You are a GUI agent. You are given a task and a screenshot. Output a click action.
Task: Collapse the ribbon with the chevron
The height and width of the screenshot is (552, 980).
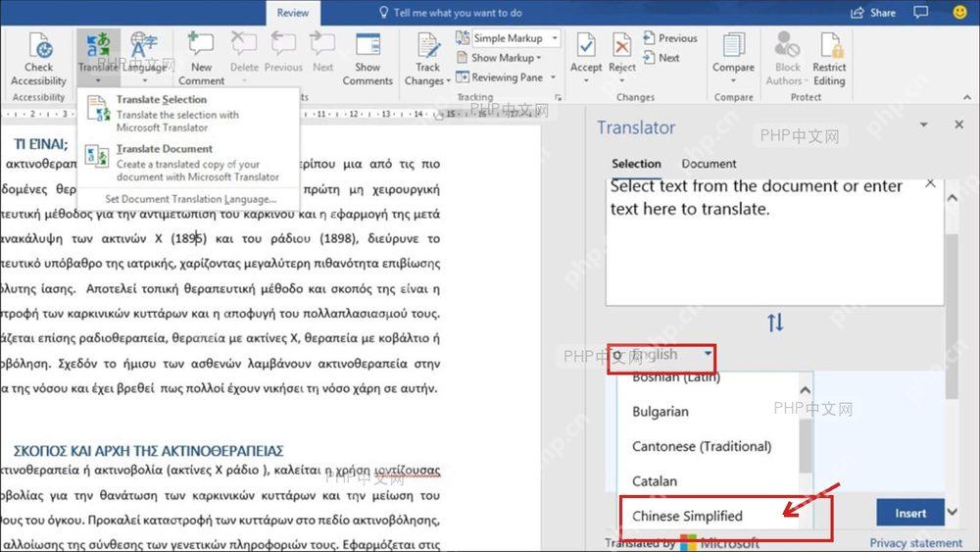(x=967, y=97)
